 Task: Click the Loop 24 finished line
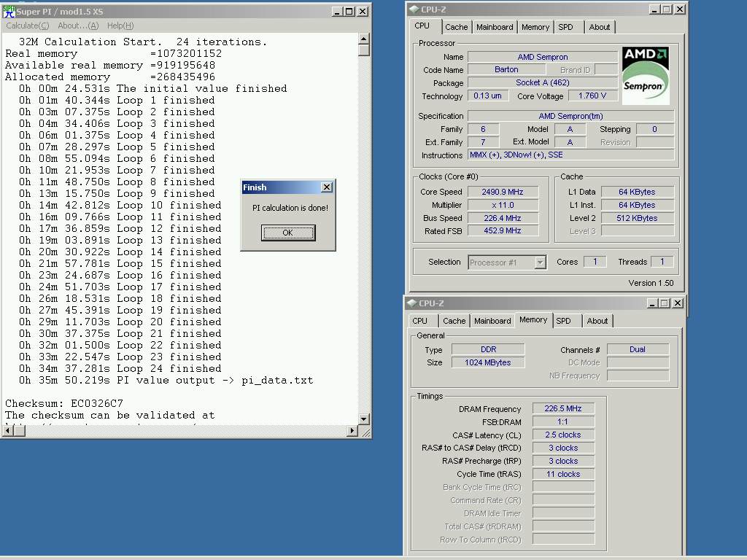pos(120,368)
